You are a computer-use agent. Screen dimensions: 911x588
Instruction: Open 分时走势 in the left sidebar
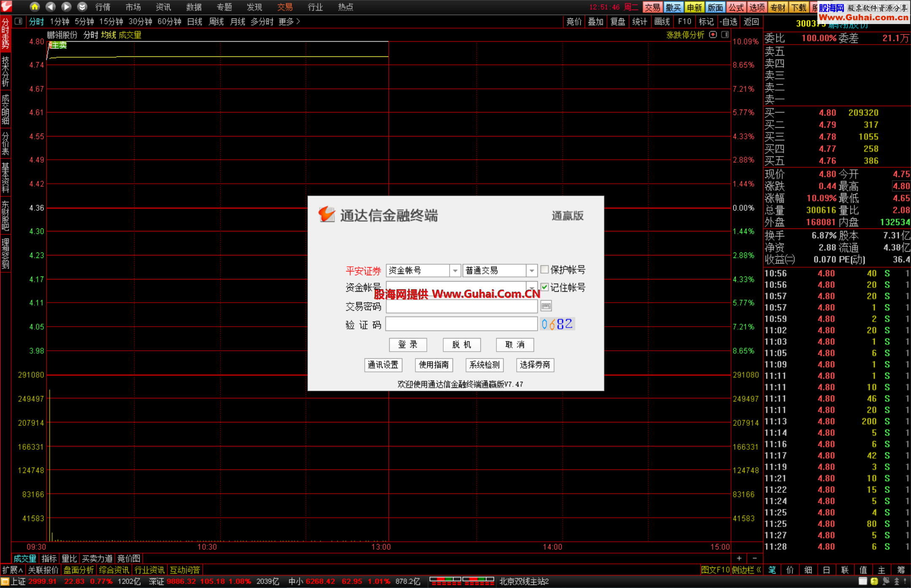click(5, 35)
